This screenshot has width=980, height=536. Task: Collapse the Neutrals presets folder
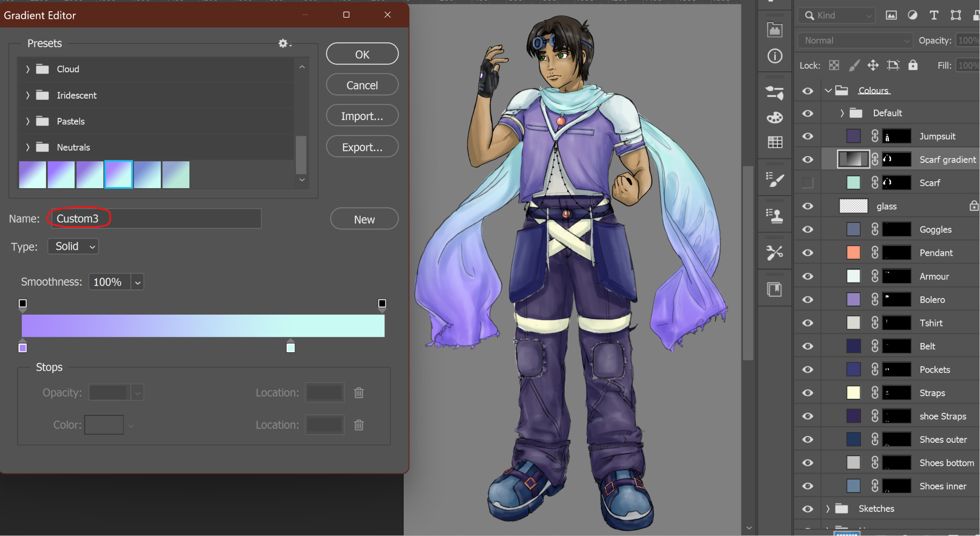tap(28, 147)
